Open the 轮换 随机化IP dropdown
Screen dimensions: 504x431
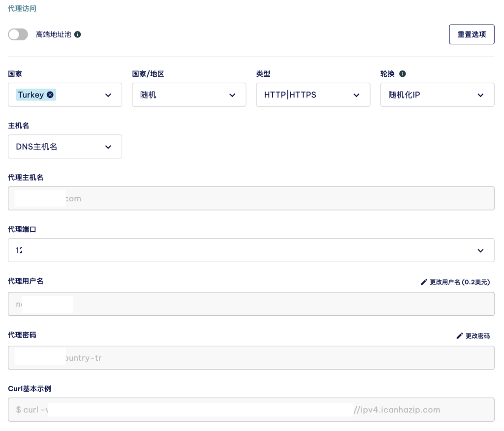coord(437,95)
